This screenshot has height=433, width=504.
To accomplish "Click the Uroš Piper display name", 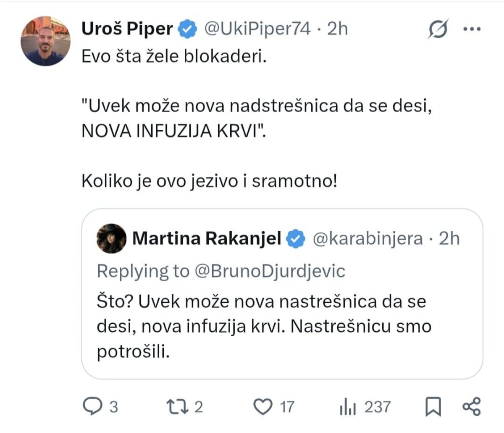I will (x=127, y=29).
